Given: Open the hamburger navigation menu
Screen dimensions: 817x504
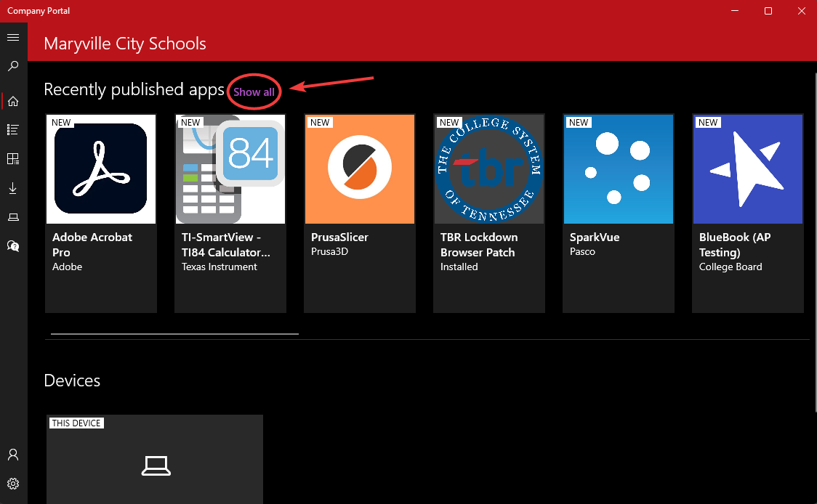Looking at the screenshot, I should point(13,38).
